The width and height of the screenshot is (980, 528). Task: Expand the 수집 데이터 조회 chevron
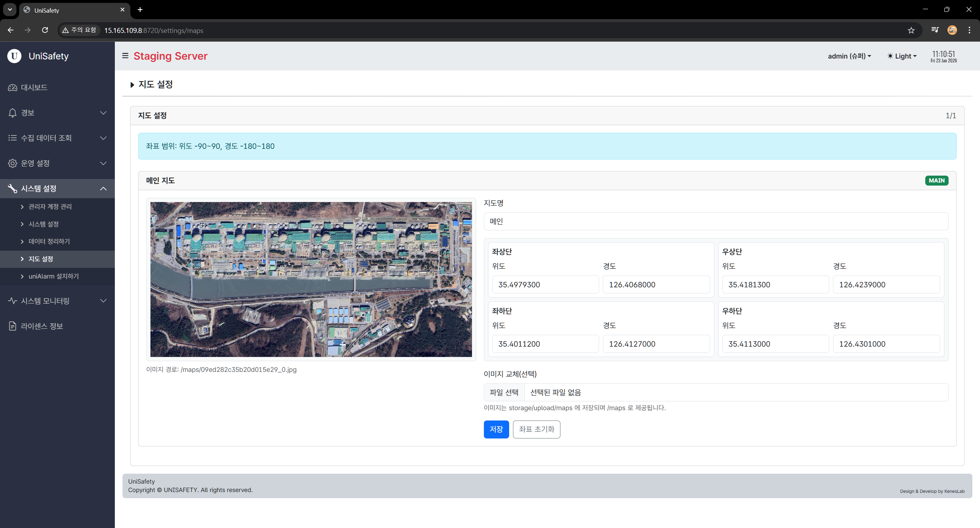point(103,138)
